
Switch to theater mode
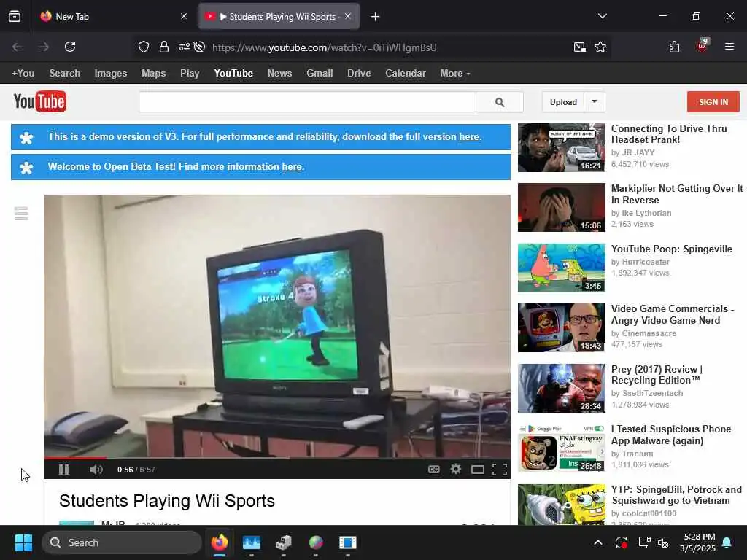point(477,470)
